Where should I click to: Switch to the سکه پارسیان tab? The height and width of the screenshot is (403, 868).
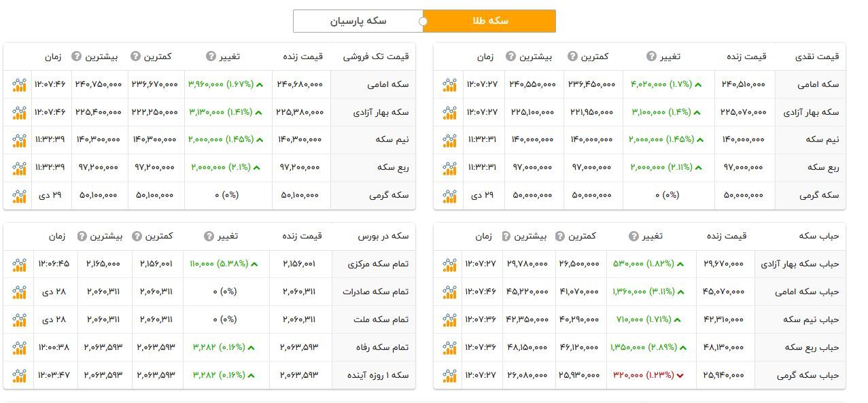point(358,21)
